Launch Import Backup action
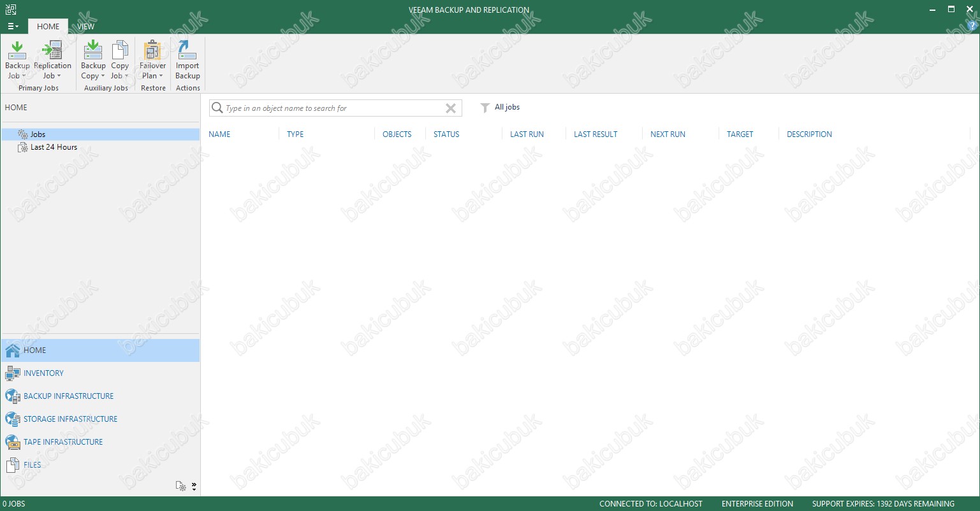The height and width of the screenshot is (511, 980). pos(187,60)
